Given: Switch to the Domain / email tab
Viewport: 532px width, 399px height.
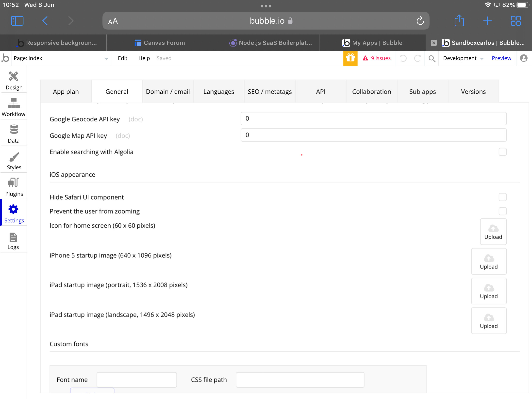Looking at the screenshot, I should [x=168, y=91].
